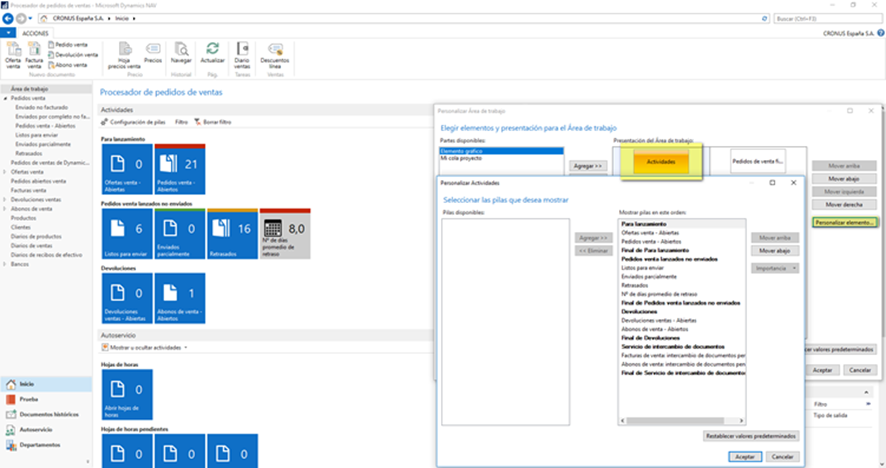Image resolution: width=886 pixels, height=468 pixels.
Task: Open the Listos para enviar tile
Action: coord(127,234)
